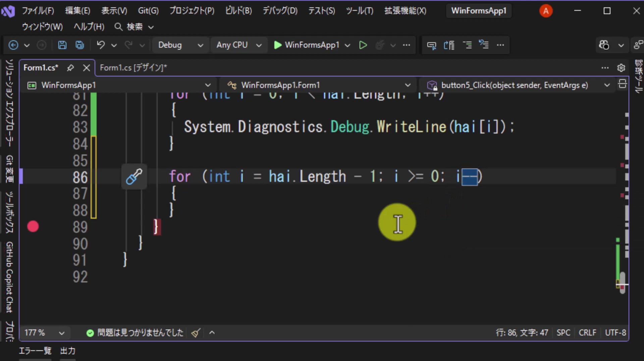Viewport: 644px width, 361px height.
Task: Expand the WinFormsApp1 startup target dropdown arrow
Action: click(x=347, y=45)
